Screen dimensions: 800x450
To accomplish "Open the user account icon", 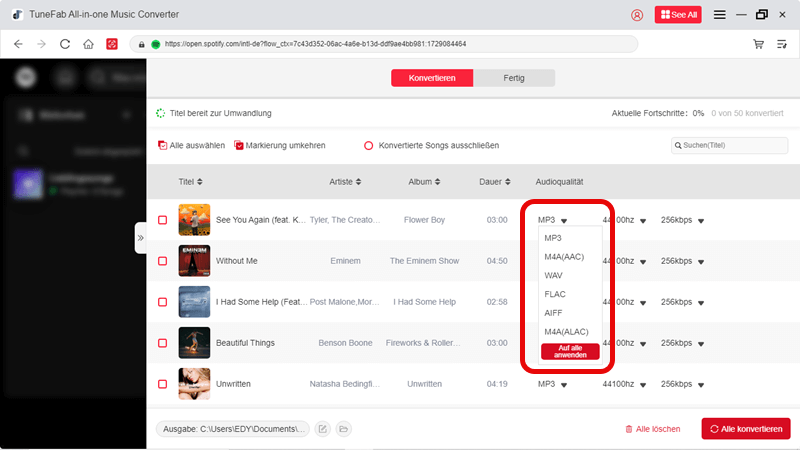I will click(x=637, y=15).
